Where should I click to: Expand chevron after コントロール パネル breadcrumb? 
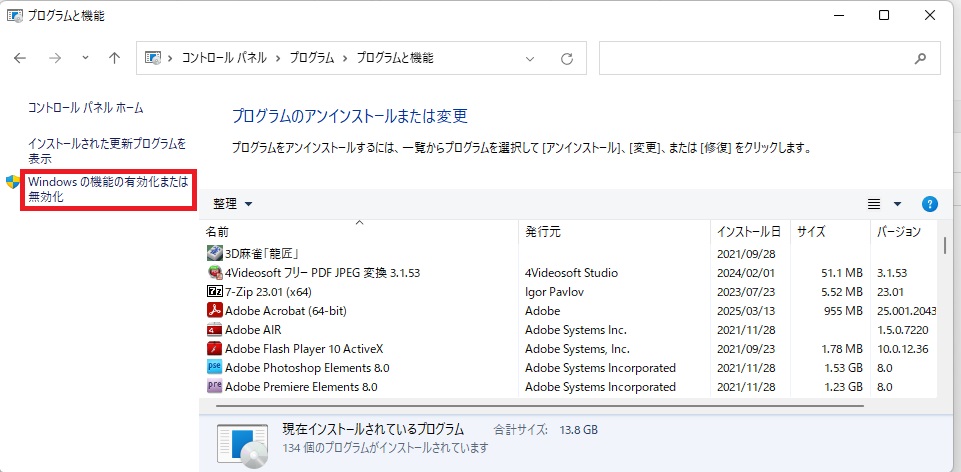click(278, 59)
